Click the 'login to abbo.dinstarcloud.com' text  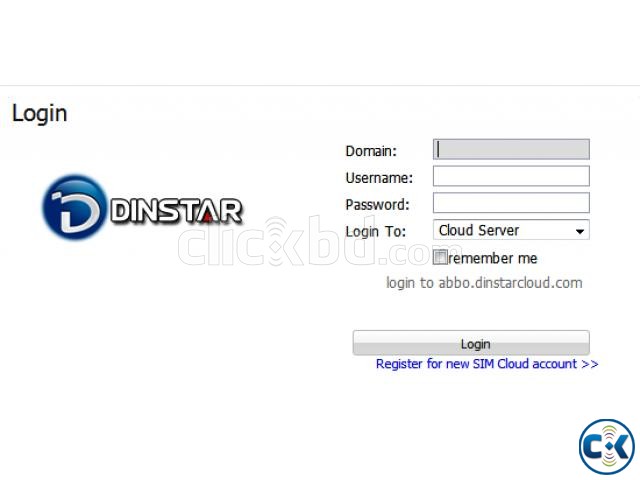pyautogui.click(x=484, y=283)
